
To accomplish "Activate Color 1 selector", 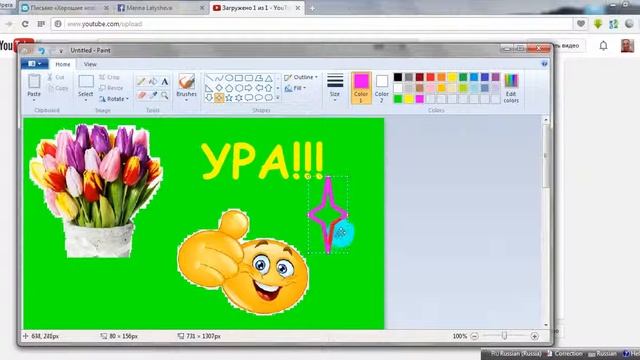I will [361, 88].
